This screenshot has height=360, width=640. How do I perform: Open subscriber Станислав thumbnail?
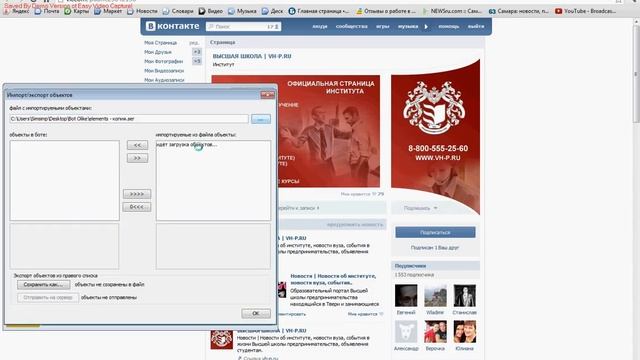464,296
